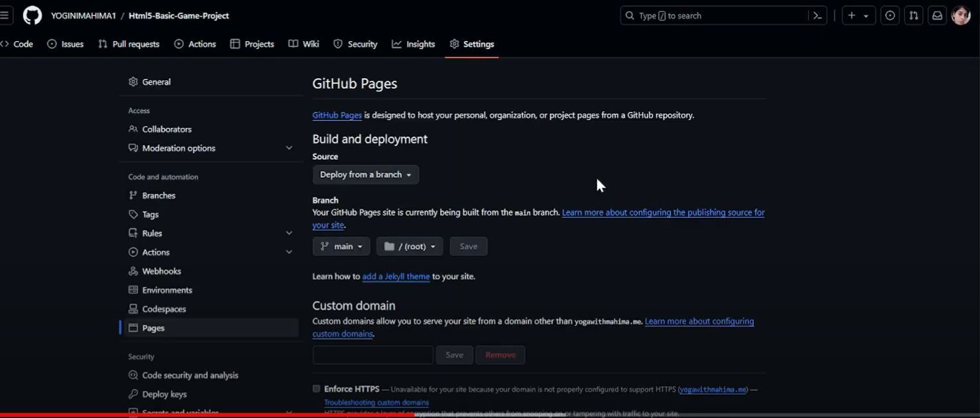980x418 pixels.
Task: Select the Settings tab
Action: click(472, 44)
